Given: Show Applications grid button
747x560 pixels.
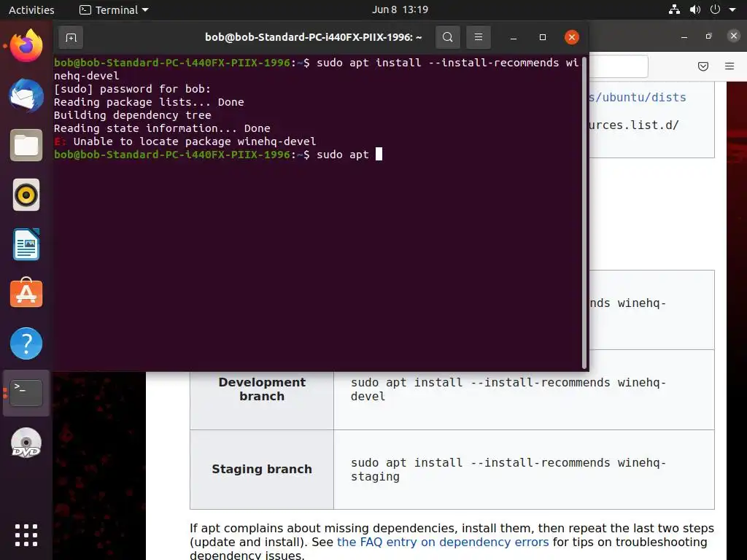Looking at the screenshot, I should tap(26, 535).
